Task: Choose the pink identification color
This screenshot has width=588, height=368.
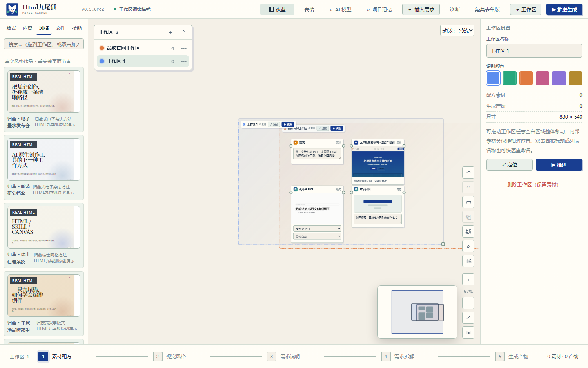Action: point(543,78)
